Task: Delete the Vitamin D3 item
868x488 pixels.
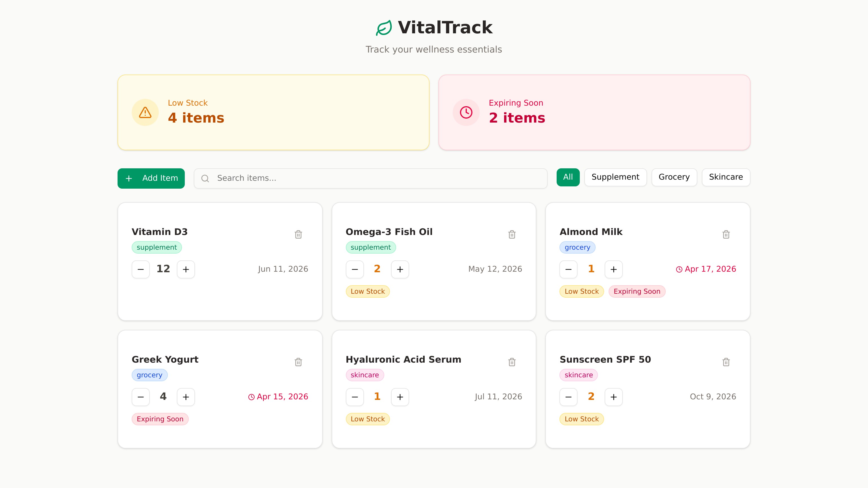Action: [x=298, y=234]
